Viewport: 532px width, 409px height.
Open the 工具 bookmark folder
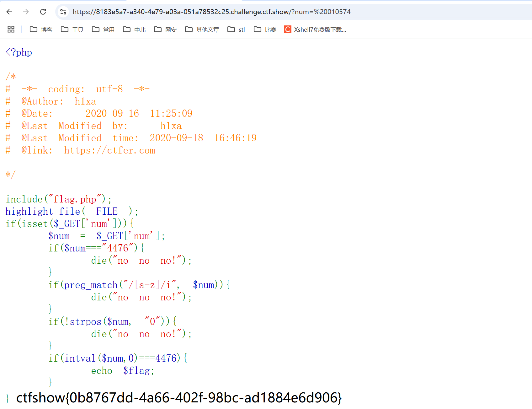click(x=72, y=30)
